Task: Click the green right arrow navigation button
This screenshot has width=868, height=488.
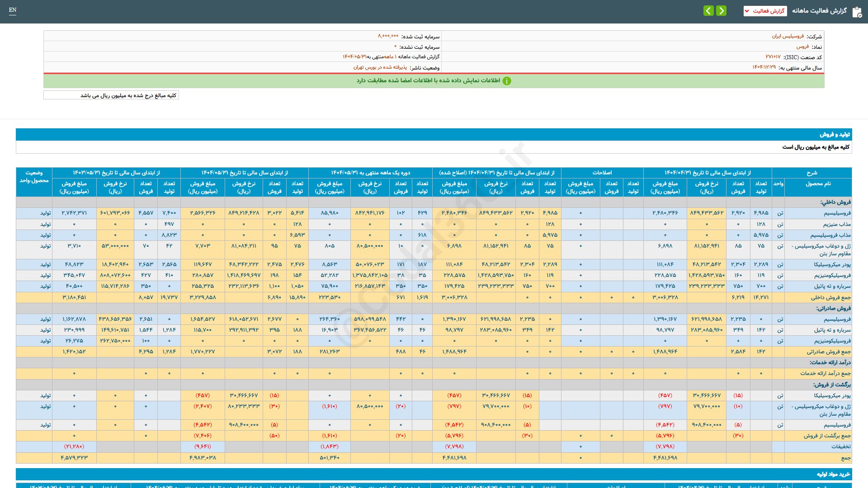Action: [x=722, y=11]
